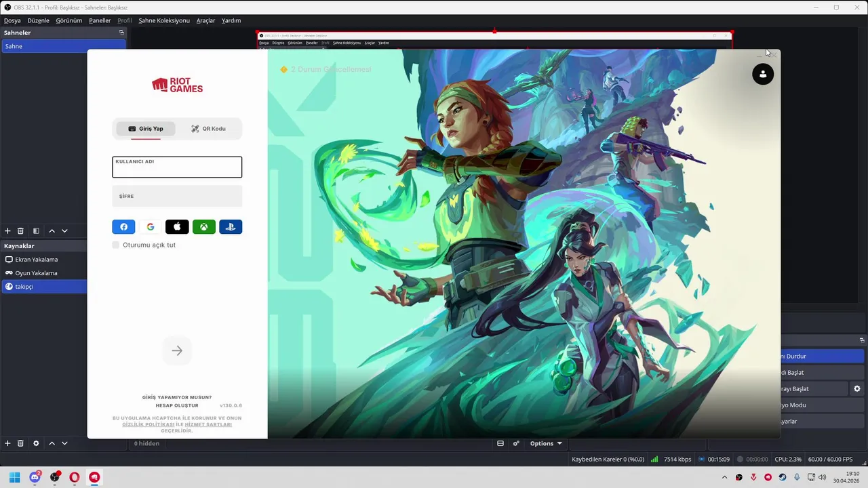Sign in with Xbox icon
Image resolution: width=868 pixels, height=488 pixels.
[x=203, y=227]
